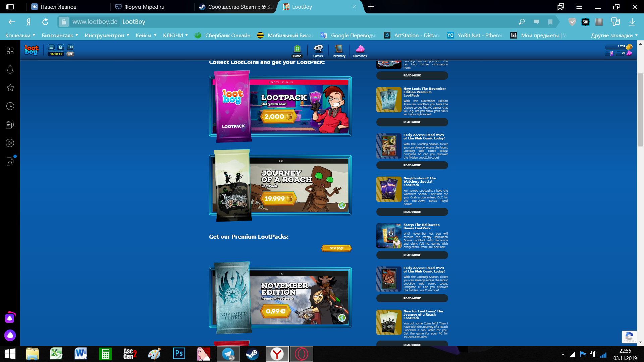Expand the Кошельки bookmarks folder
Viewport: 644px width, 362px height.
20,35
